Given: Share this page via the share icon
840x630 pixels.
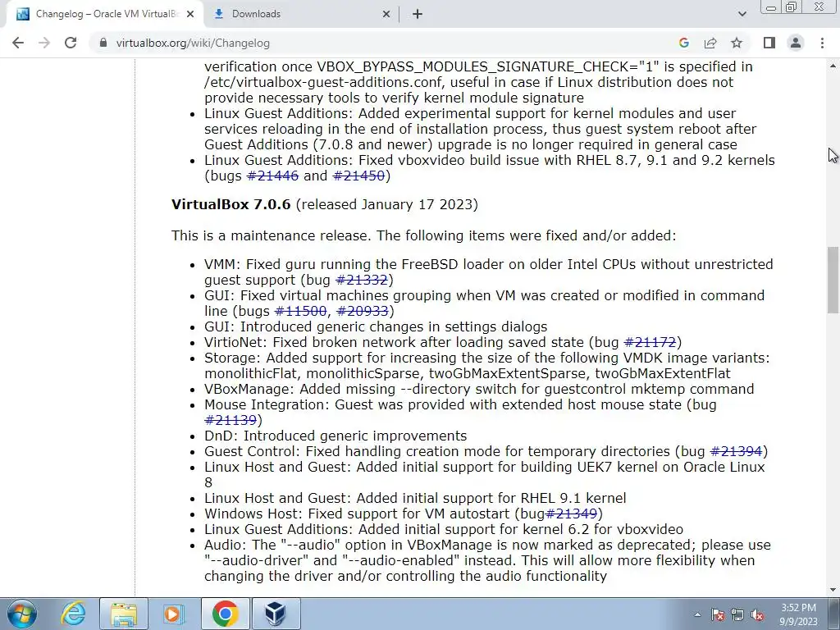Looking at the screenshot, I should [x=710, y=43].
